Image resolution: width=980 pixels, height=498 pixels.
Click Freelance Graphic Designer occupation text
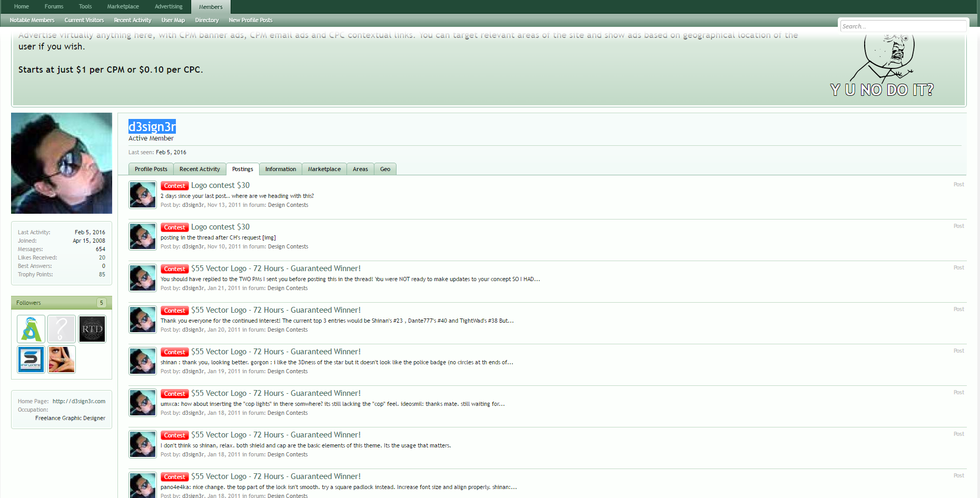[70, 418]
